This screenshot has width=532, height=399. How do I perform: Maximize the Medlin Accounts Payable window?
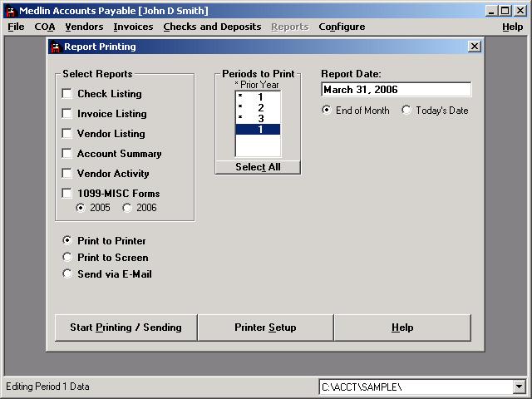point(505,11)
